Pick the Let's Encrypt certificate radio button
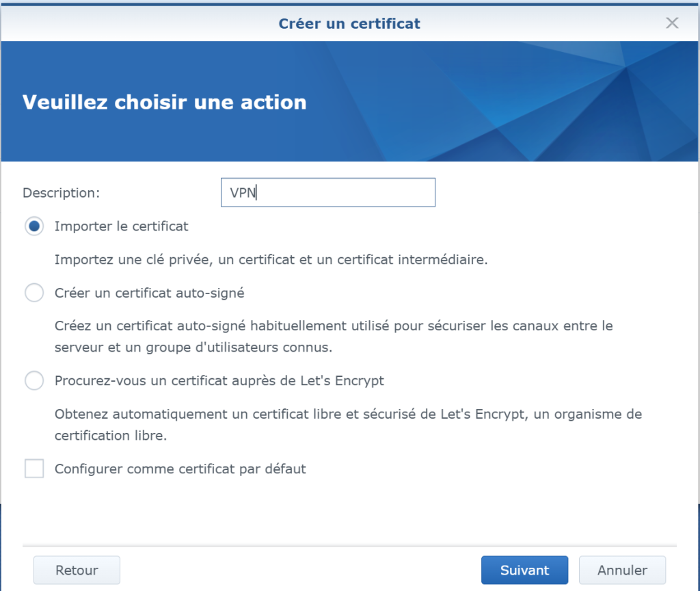Screen dimensions: 700x591 click(34, 380)
